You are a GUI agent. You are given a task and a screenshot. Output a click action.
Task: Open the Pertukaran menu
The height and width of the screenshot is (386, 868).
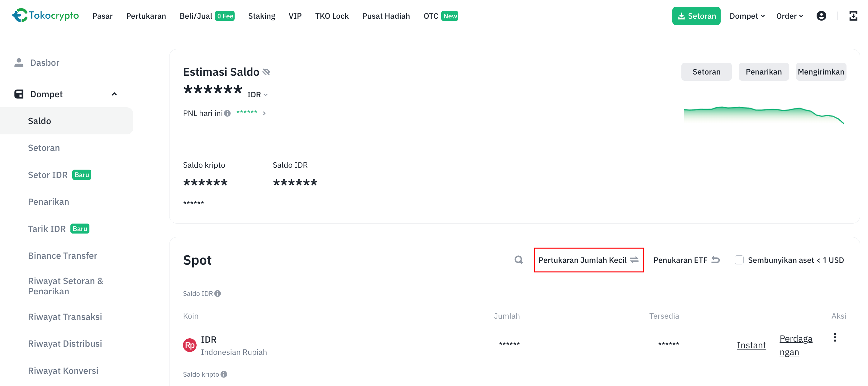146,16
